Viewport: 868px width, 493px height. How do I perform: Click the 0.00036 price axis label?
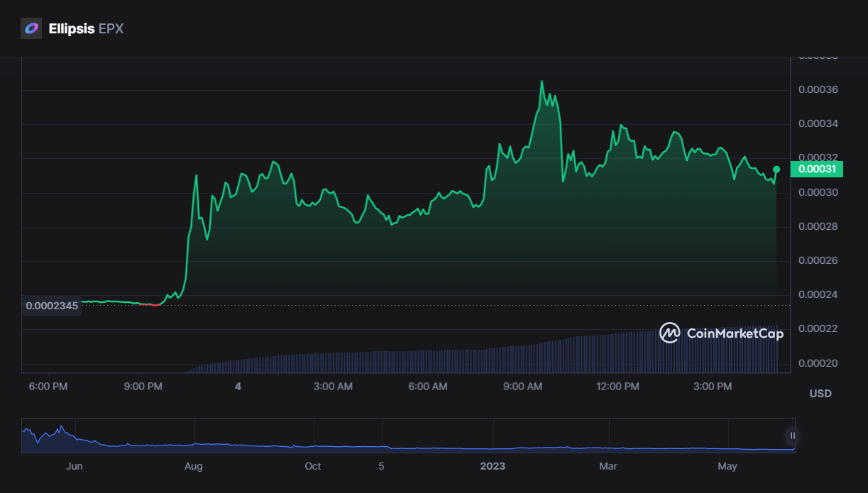click(x=818, y=89)
